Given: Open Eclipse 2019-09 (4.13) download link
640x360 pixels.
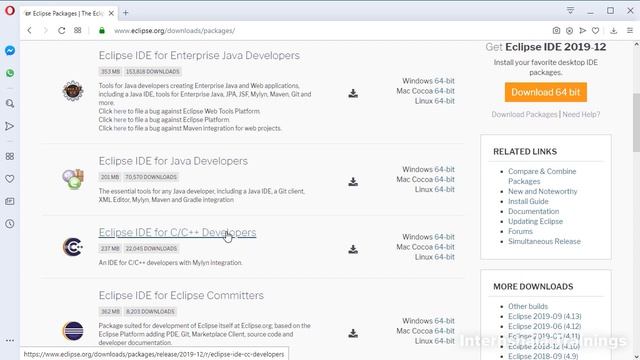Looking at the screenshot, I should pos(544,316).
